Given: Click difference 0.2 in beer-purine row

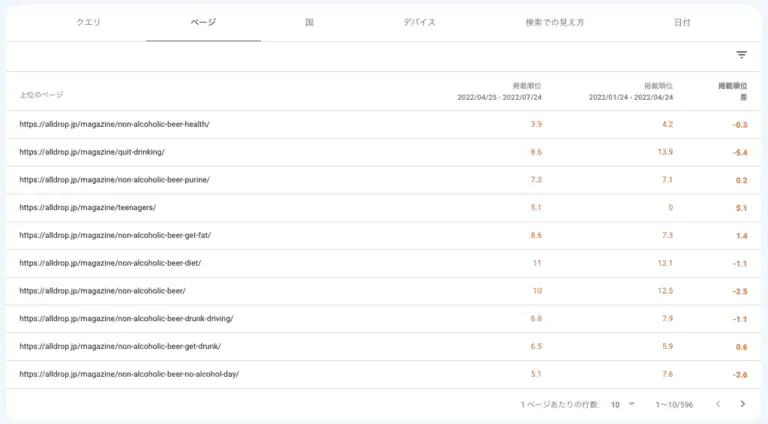Looking at the screenshot, I should click(742, 181).
